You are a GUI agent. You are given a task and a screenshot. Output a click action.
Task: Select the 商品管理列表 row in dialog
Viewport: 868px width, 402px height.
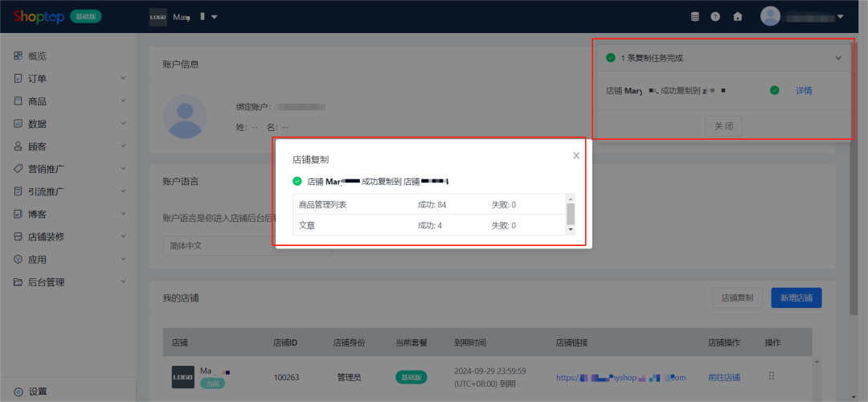point(429,204)
